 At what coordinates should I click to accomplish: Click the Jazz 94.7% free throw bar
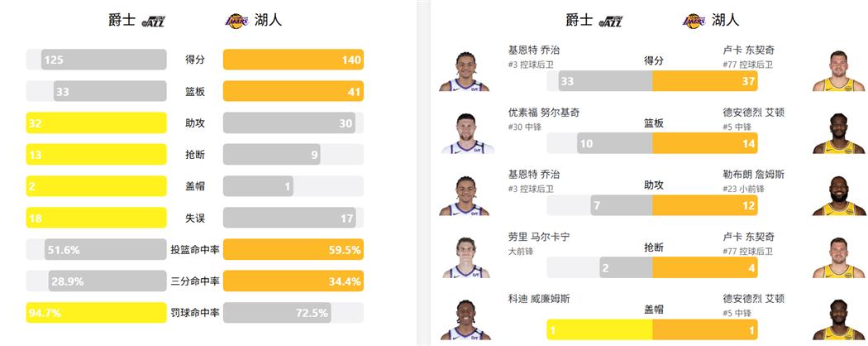pyautogui.click(x=96, y=313)
